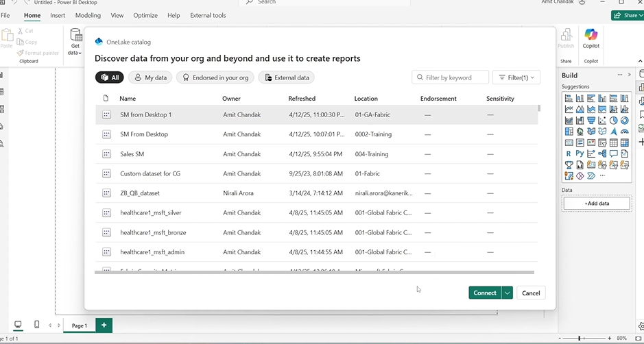Pick the Funnel chart visual
This screenshot has width=644, height=344.
coord(591,121)
